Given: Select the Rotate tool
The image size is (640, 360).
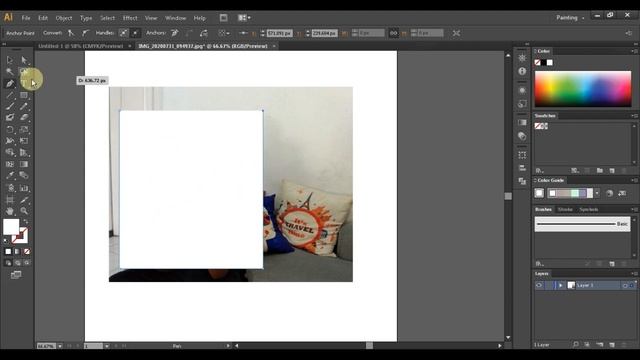Looking at the screenshot, I should coord(10,129).
